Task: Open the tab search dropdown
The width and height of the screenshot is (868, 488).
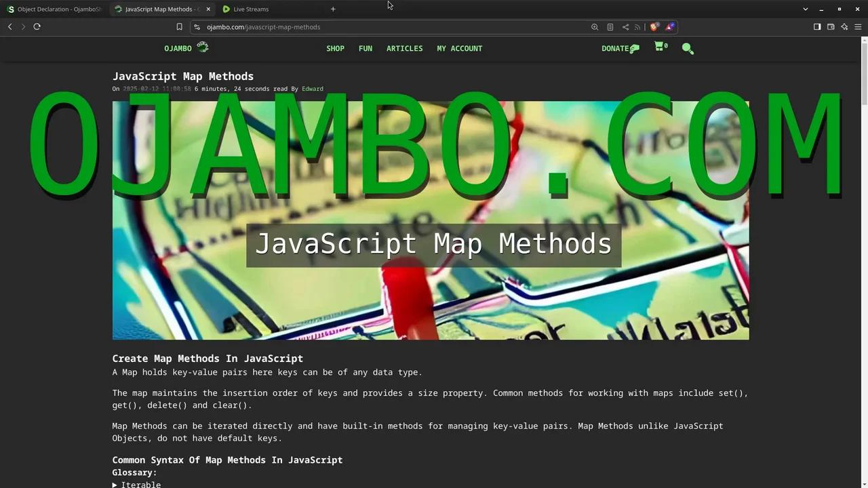Action: pyautogui.click(x=805, y=9)
